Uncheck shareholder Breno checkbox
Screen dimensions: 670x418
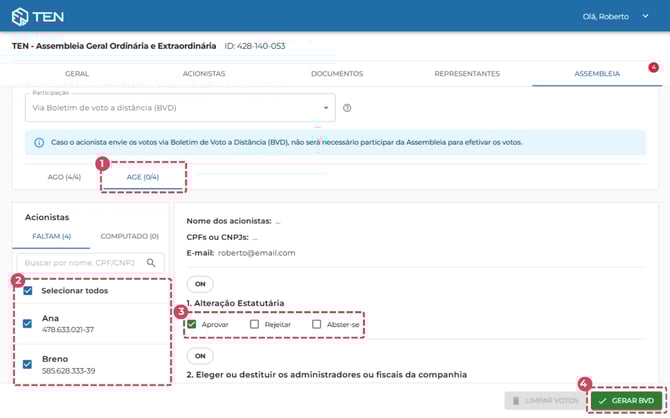[27, 364]
